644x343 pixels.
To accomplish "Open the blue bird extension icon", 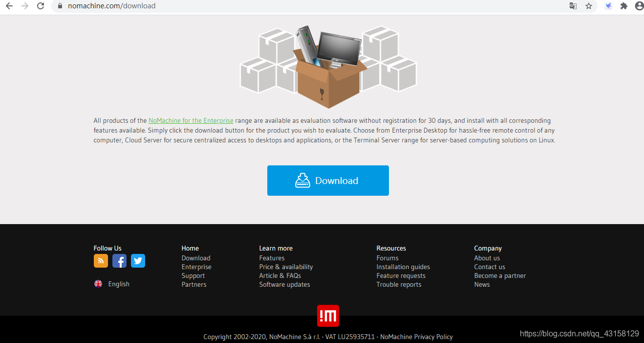I will [608, 6].
